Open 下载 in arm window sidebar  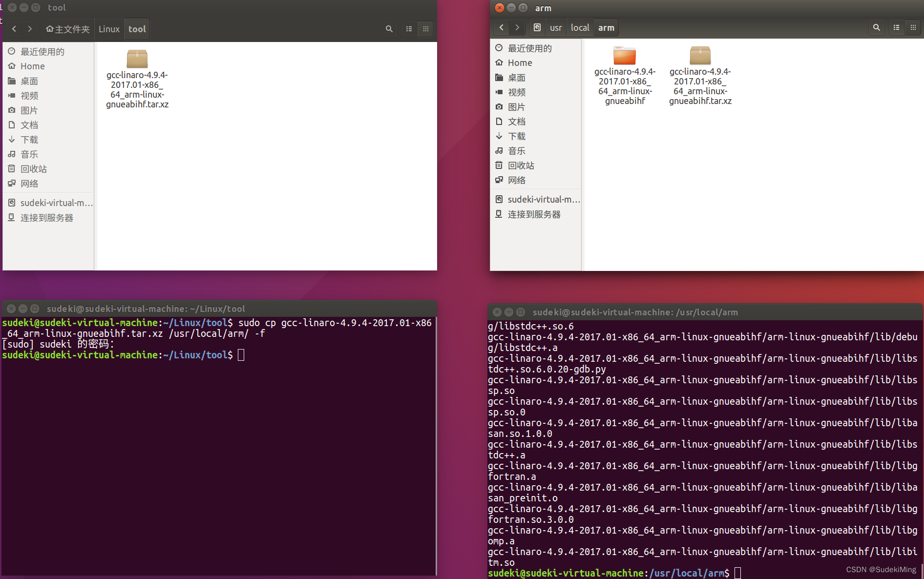click(536, 136)
